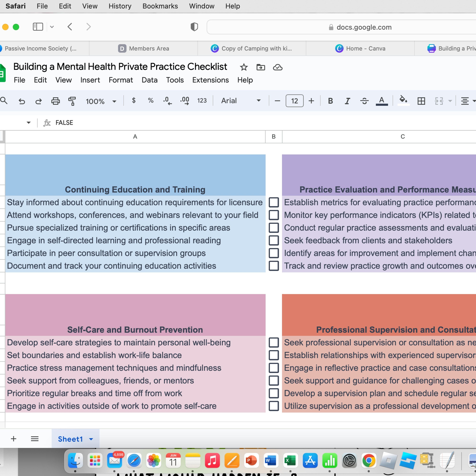Image resolution: width=476 pixels, height=476 pixels.
Task: Open the name box dropdown arrow
Action: tap(29, 122)
